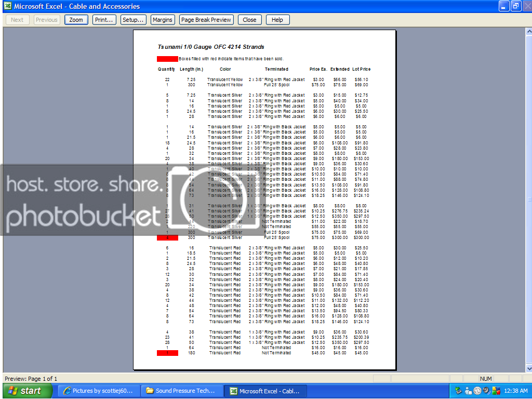Screen dimensions: 532x399
Task: Click the '$12.75' lot price
Action: pos(362,96)
